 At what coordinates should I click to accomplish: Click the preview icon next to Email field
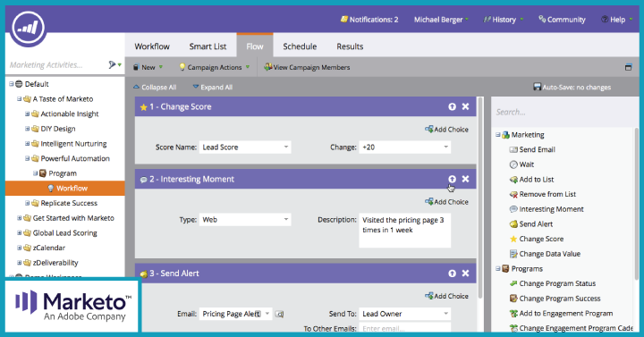coord(279,315)
